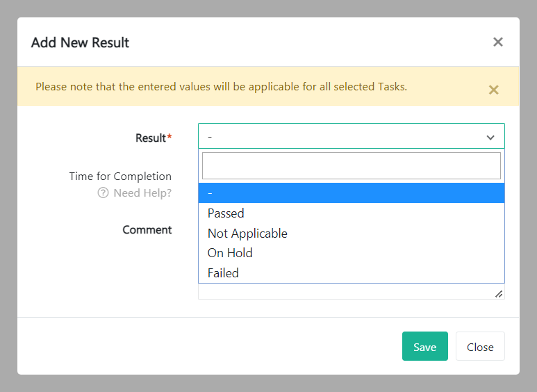The height and width of the screenshot is (392, 537).
Task: Select the highlighted dash option
Action: click(351, 193)
